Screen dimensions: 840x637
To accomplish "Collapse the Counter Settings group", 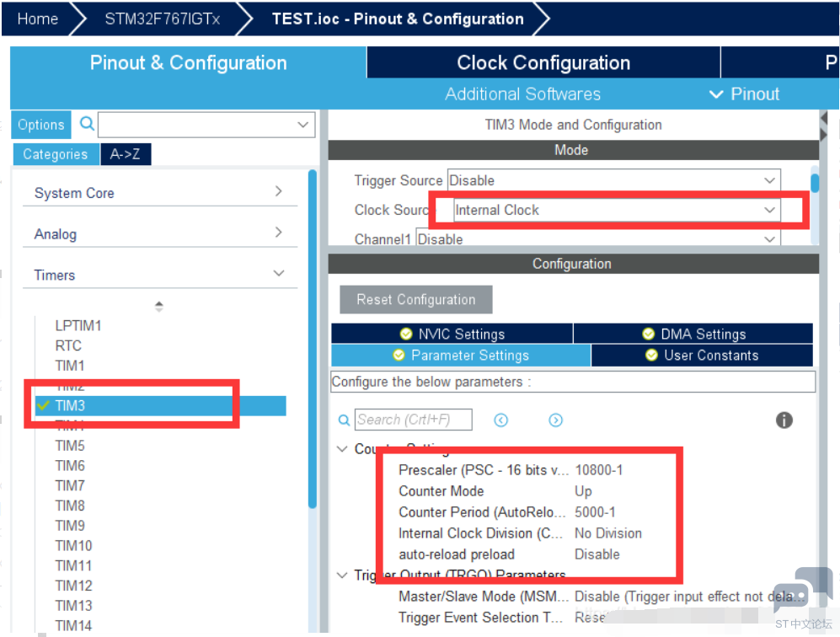I will pos(342,448).
